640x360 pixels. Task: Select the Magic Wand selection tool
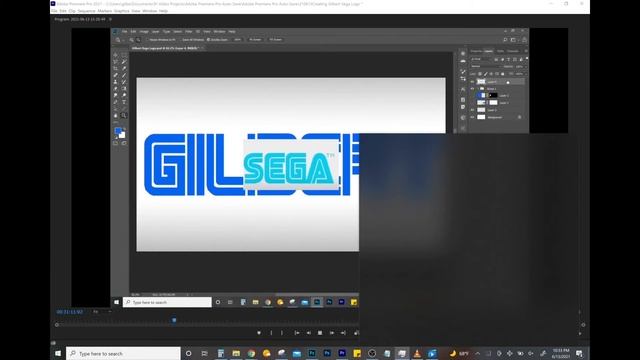(124, 62)
